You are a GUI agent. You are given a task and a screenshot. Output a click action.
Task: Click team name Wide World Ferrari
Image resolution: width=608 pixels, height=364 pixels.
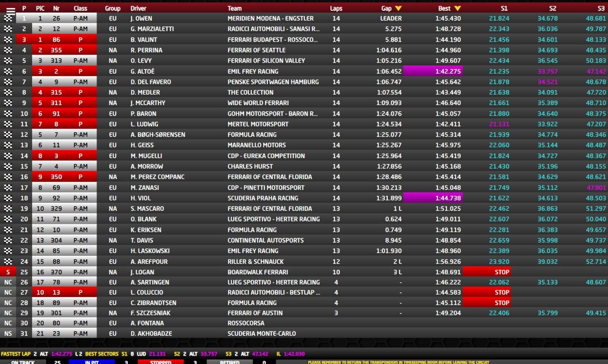[258, 103]
